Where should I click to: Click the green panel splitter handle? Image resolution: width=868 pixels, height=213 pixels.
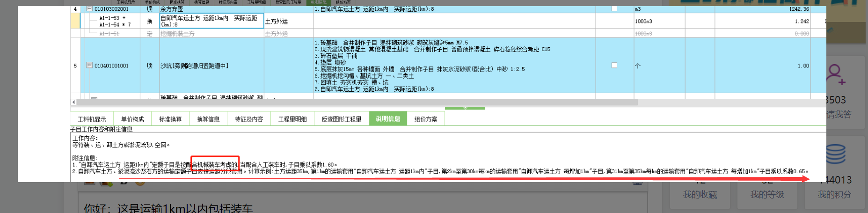(x=465, y=108)
